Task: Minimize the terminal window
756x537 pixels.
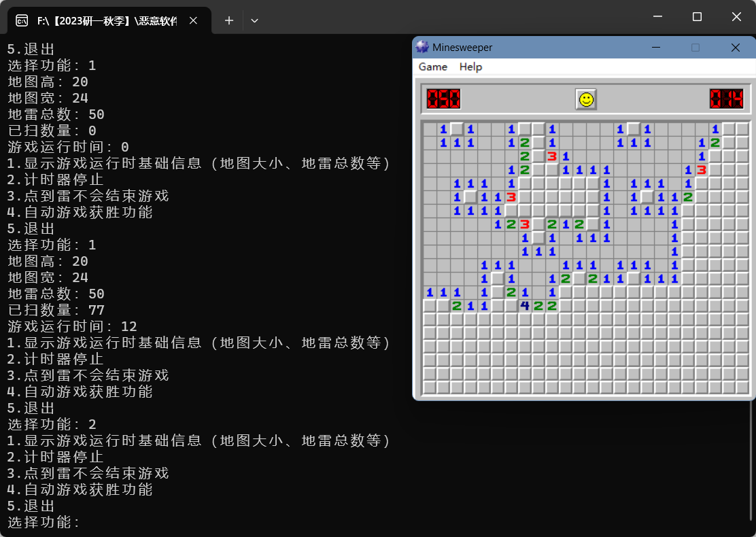Action: [x=657, y=16]
